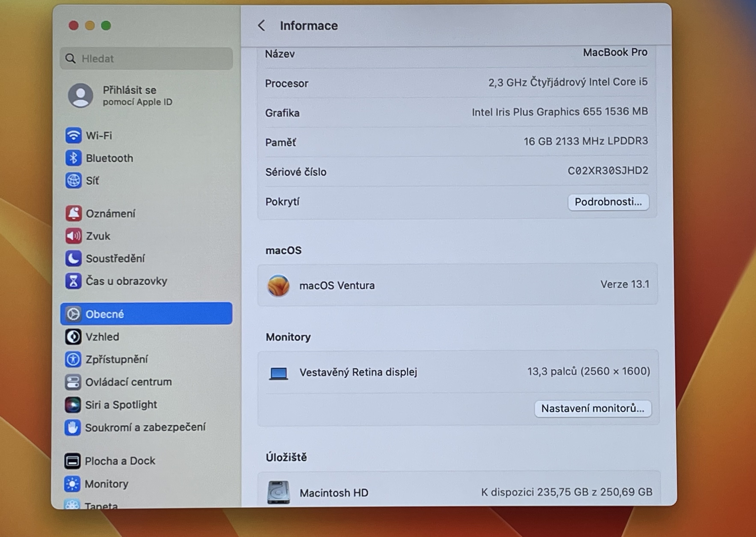Go back with the chevron arrow
This screenshot has height=537, width=756.
pos(262,25)
